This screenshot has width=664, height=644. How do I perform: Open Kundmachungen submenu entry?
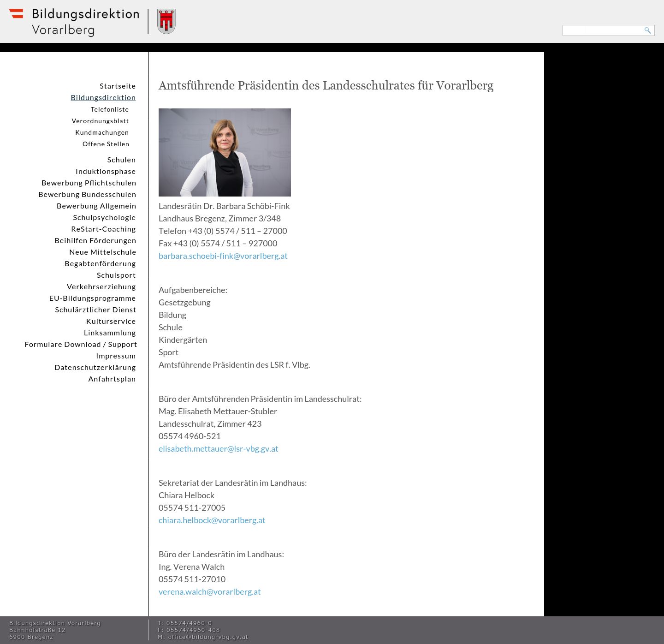coord(102,132)
